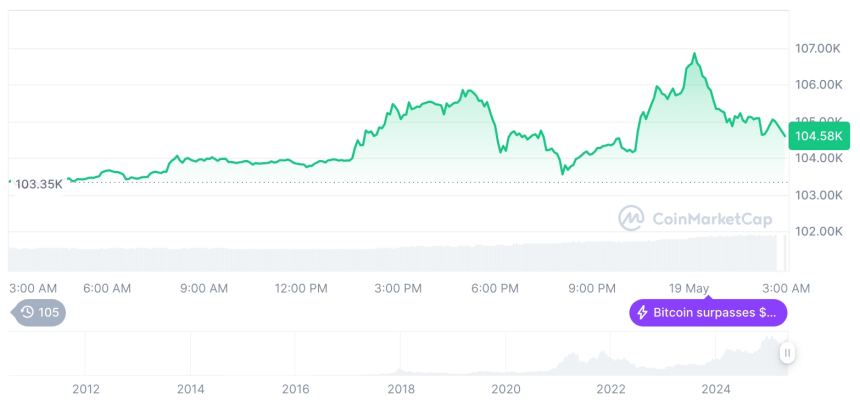
Task: Click the 9:00 AM time axis label
Action: pos(204,288)
